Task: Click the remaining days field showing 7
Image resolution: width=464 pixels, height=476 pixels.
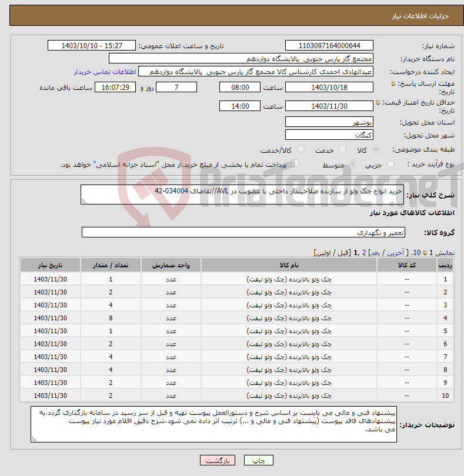Action: coord(176,87)
